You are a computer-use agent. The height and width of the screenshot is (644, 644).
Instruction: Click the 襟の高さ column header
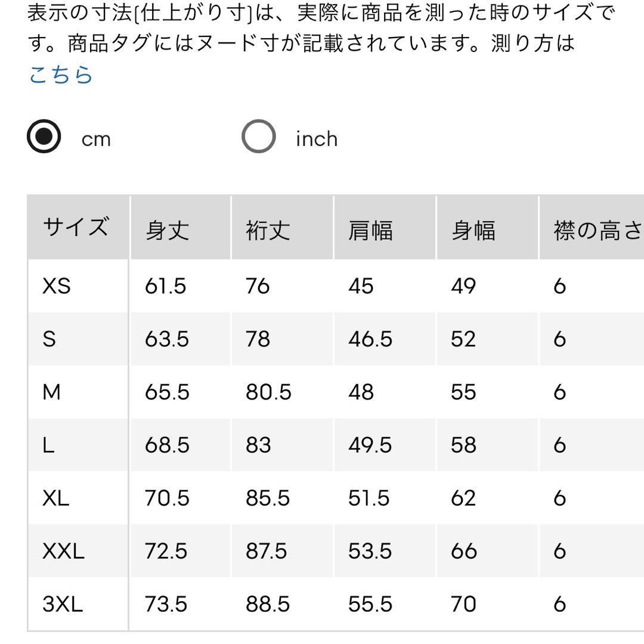point(592,228)
